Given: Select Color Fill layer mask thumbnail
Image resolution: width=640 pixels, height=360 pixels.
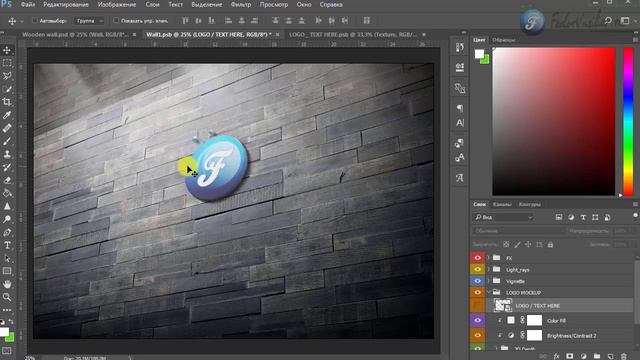Looking at the screenshot, I should [534, 320].
